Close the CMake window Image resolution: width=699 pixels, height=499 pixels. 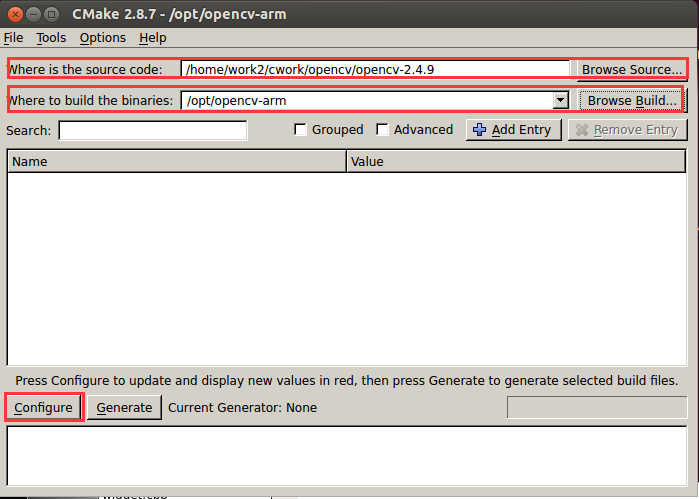coord(15,15)
